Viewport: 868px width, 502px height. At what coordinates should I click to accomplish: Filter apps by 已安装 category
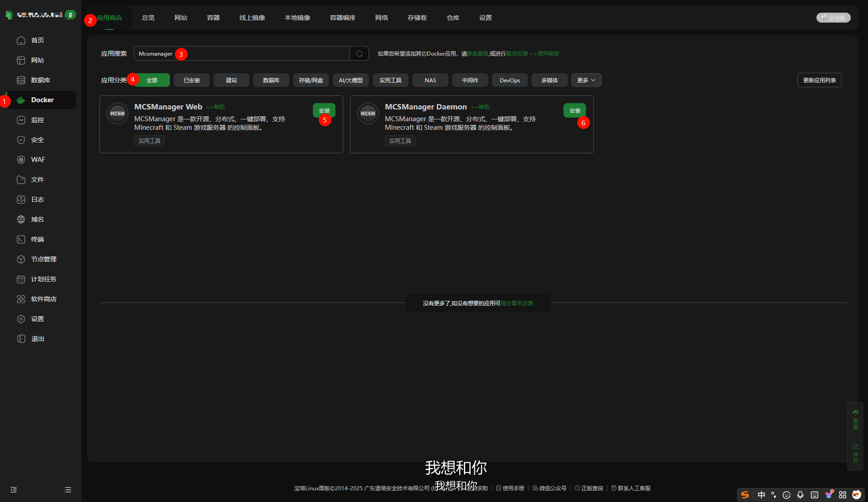(x=192, y=80)
